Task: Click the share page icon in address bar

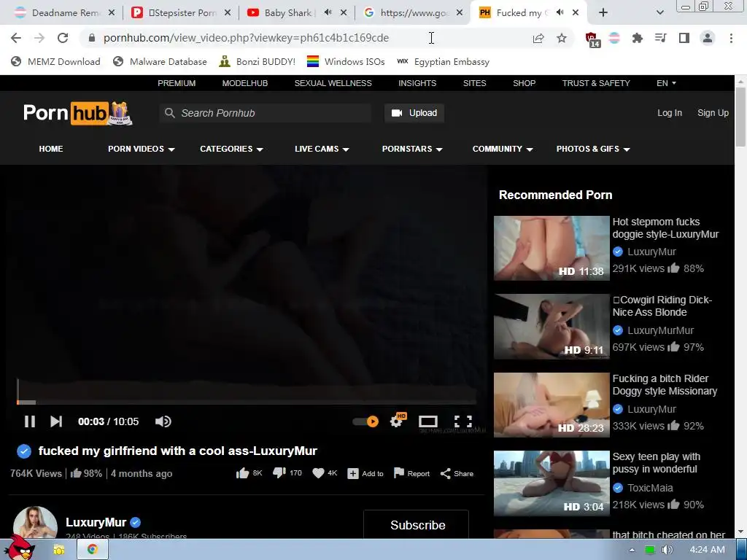Action: tap(538, 38)
